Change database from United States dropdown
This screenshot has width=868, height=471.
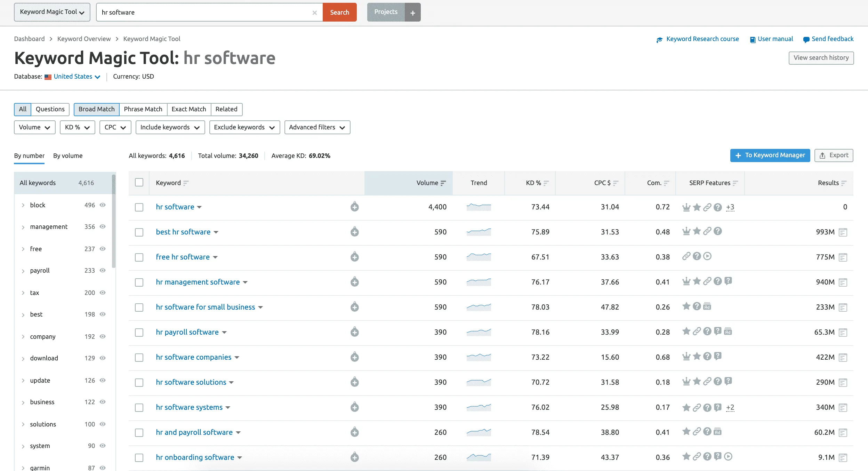click(77, 77)
